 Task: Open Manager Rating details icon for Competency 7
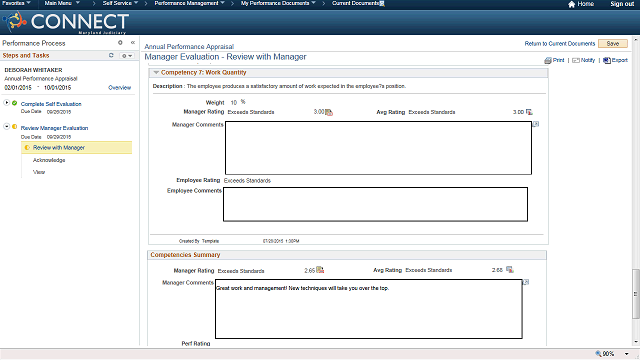pos(329,112)
